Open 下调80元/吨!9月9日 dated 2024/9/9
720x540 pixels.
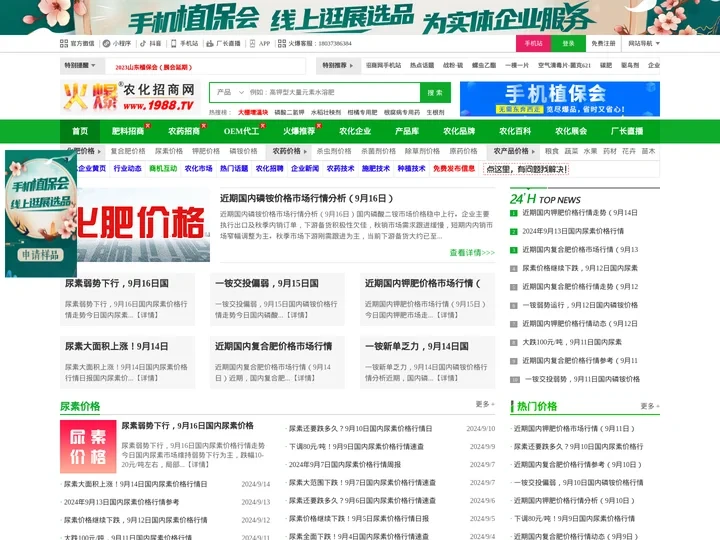356,446
